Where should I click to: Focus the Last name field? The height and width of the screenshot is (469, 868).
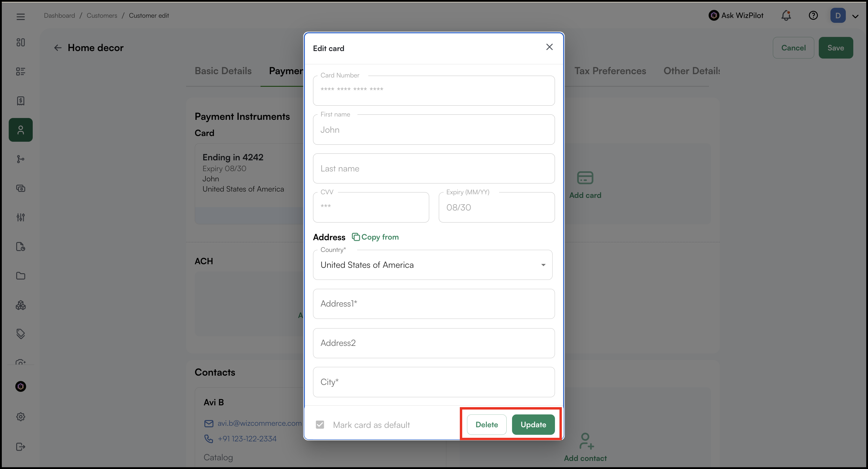click(434, 168)
